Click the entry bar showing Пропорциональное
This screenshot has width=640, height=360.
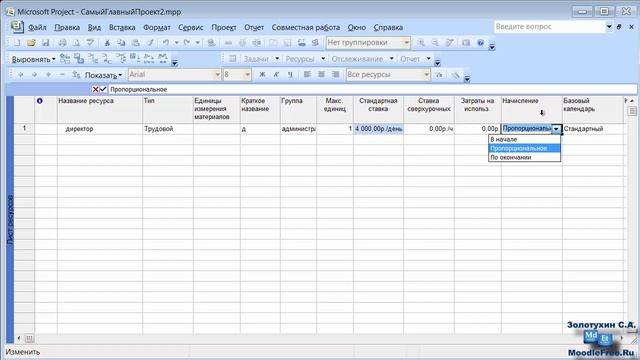(372, 89)
